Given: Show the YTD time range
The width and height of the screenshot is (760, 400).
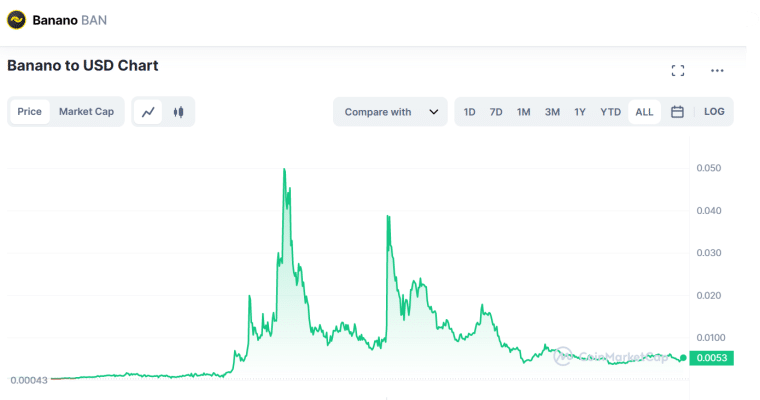Looking at the screenshot, I should point(610,112).
